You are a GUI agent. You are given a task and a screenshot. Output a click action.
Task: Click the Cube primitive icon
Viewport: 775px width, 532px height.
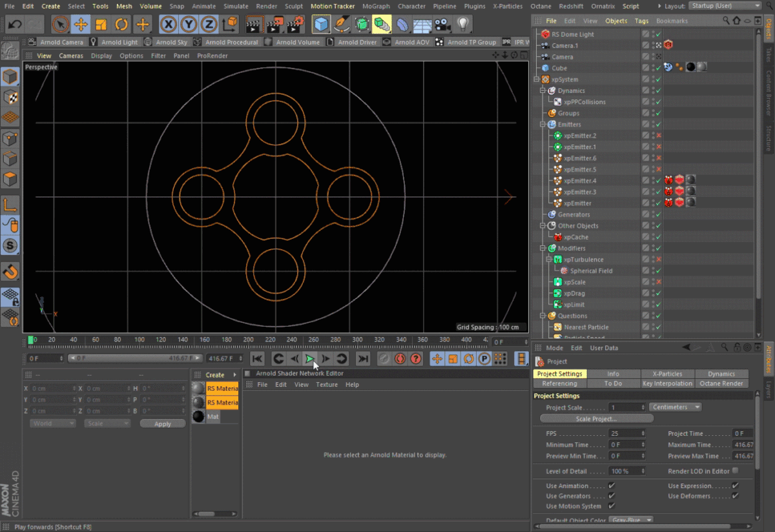pyautogui.click(x=321, y=25)
